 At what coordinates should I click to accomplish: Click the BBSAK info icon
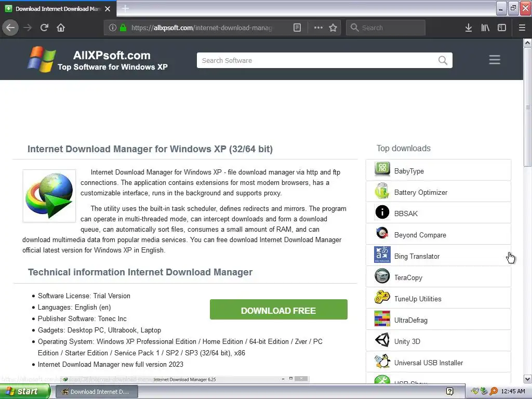click(382, 212)
